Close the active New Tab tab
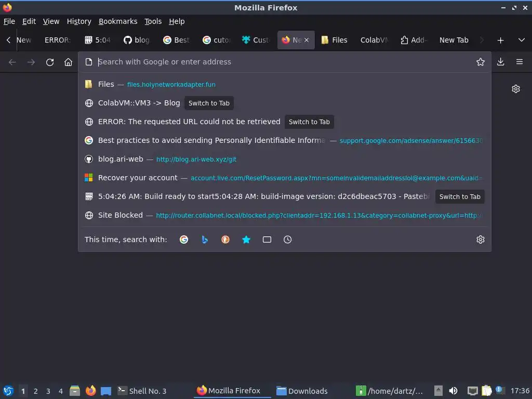The height and width of the screenshot is (399, 532). click(307, 40)
